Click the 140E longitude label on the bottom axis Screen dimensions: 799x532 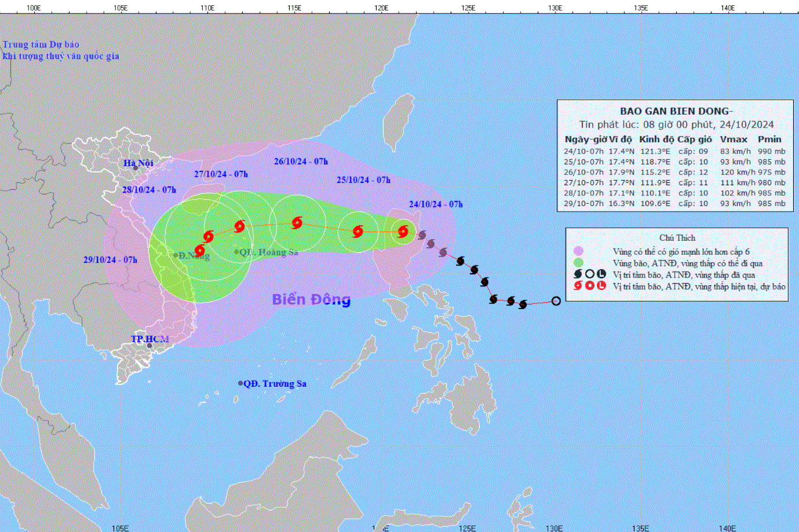(x=727, y=527)
